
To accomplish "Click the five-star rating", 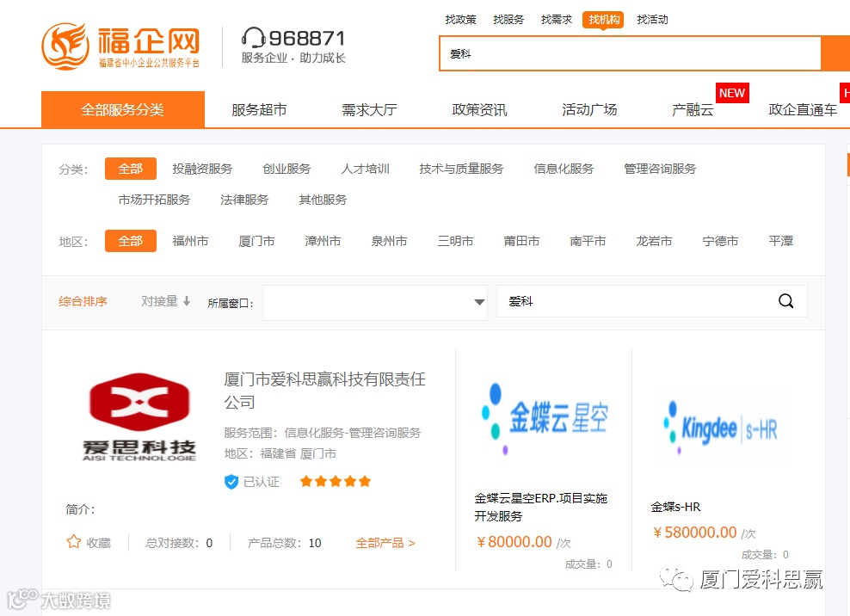I will coord(335,481).
